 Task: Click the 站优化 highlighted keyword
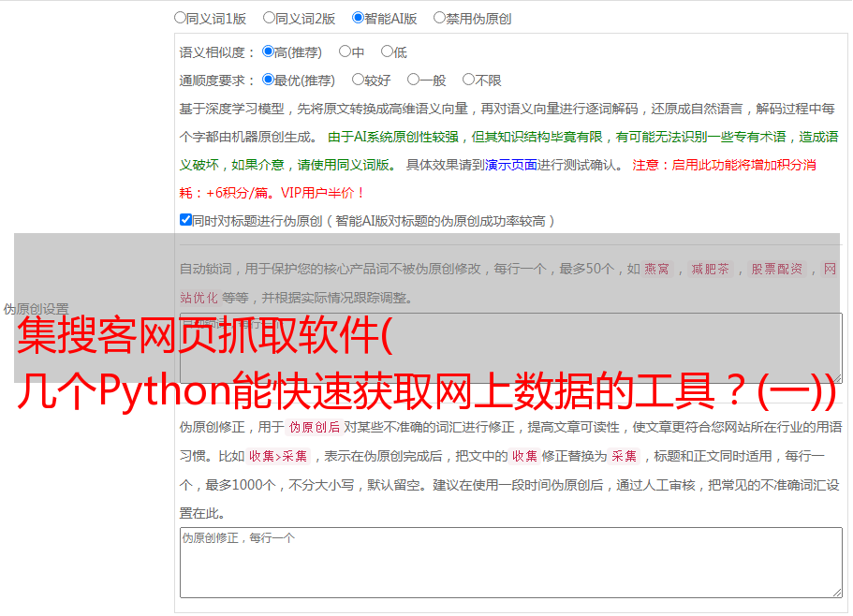199,298
